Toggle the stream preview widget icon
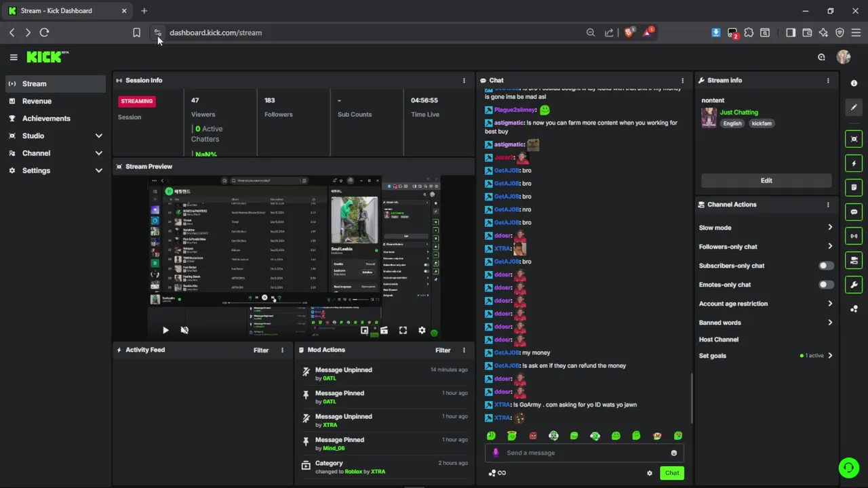Screen dimensions: 868x488 click(x=854, y=139)
